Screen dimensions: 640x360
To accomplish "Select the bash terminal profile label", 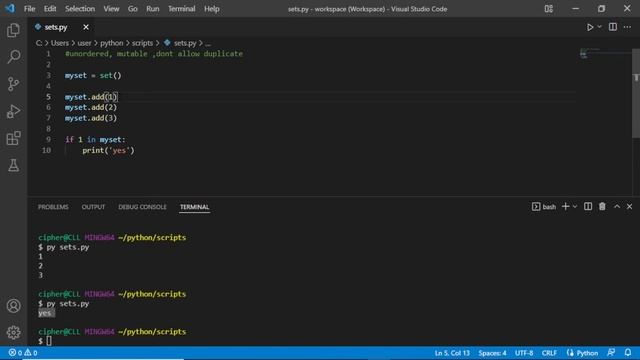I will click(544, 207).
